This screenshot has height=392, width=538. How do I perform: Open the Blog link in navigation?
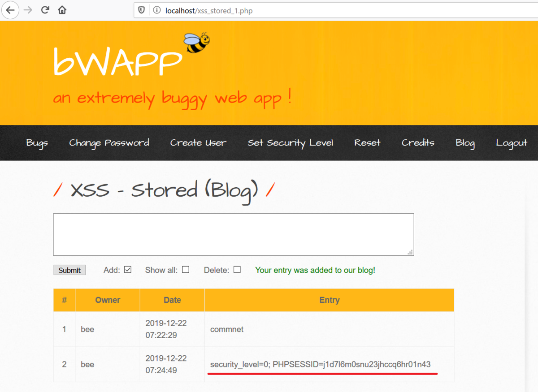point(465,143)
